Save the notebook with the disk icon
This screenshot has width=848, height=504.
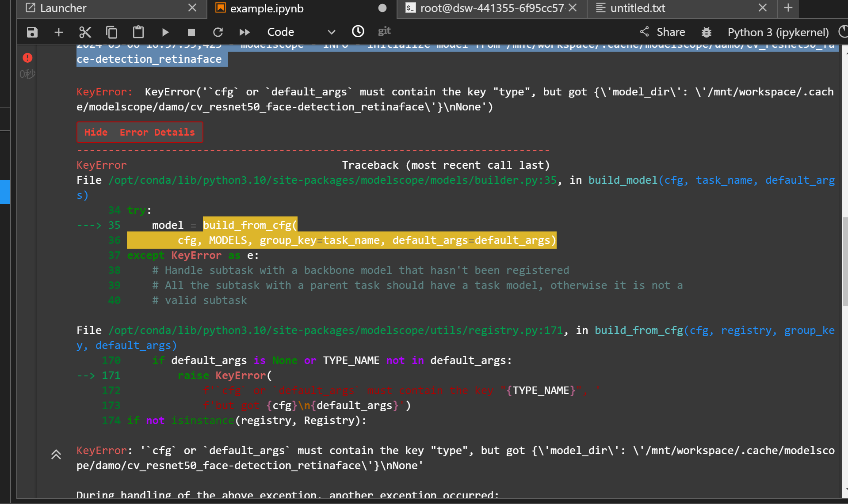click(32, 32)
